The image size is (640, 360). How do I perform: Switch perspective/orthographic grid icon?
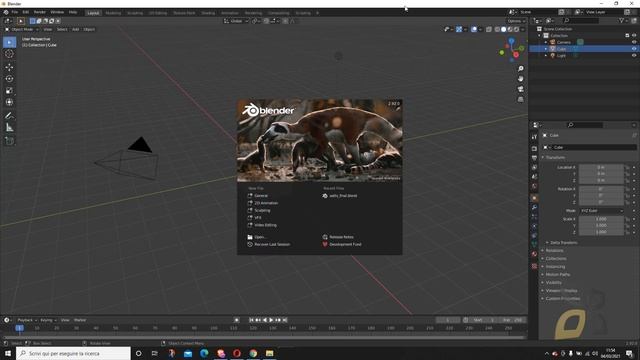tap(520, 99)
